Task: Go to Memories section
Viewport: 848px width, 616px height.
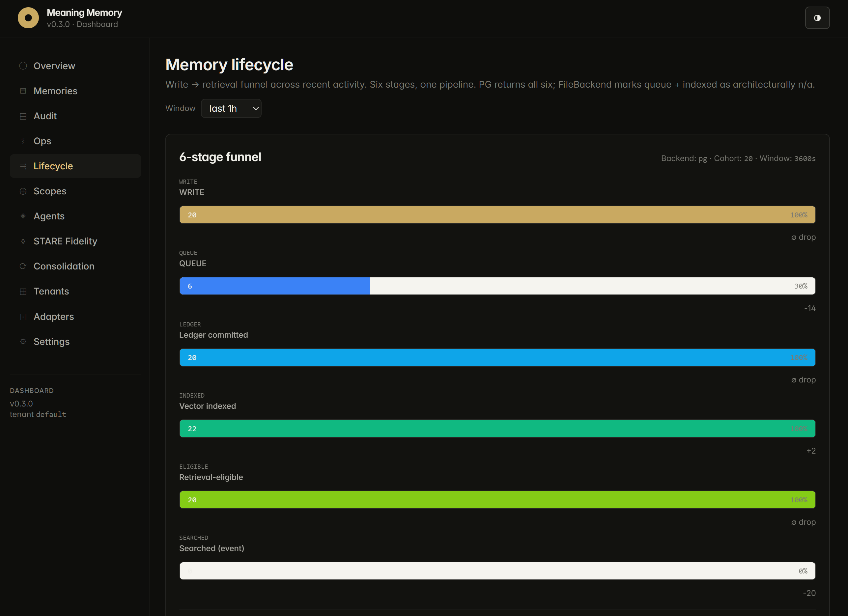Action: coord(75,91)
